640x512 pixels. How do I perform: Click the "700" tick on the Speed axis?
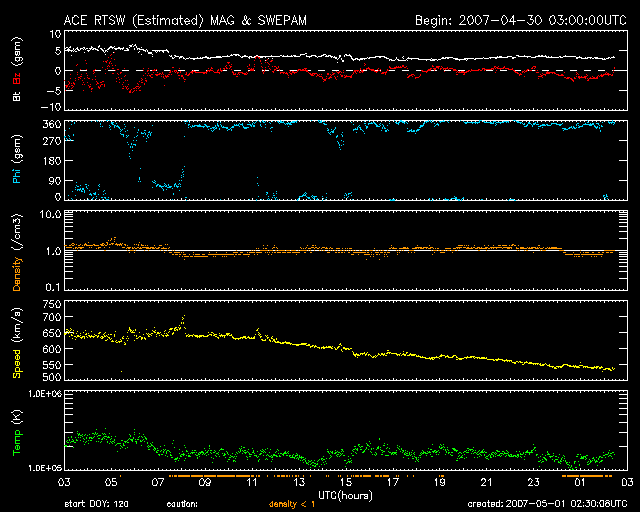(51, 317)
